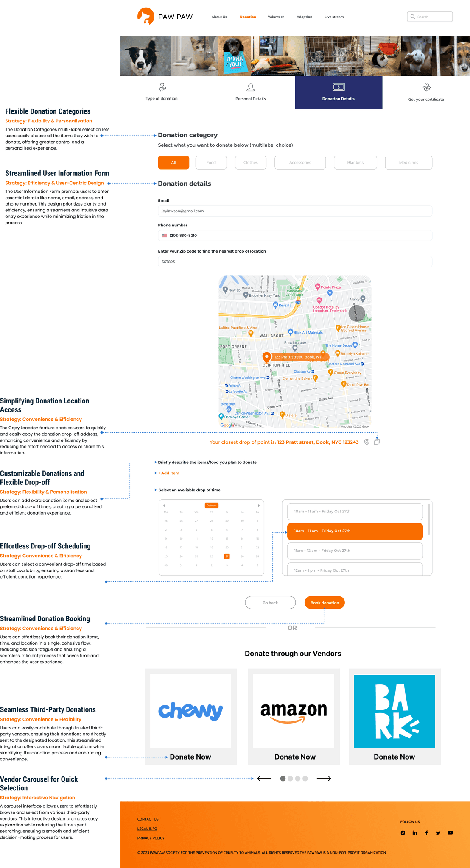
Task: Open the Live stream page
Action: coord(334,17)
